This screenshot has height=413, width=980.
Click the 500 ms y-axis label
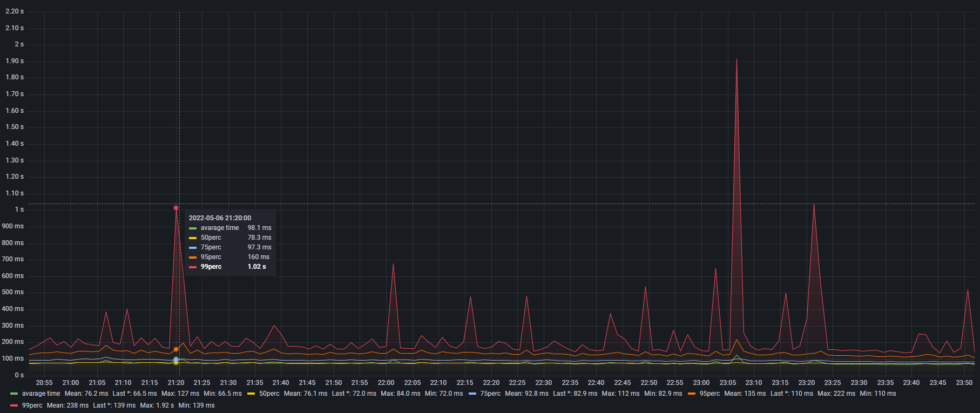click(x=13, y=292)
